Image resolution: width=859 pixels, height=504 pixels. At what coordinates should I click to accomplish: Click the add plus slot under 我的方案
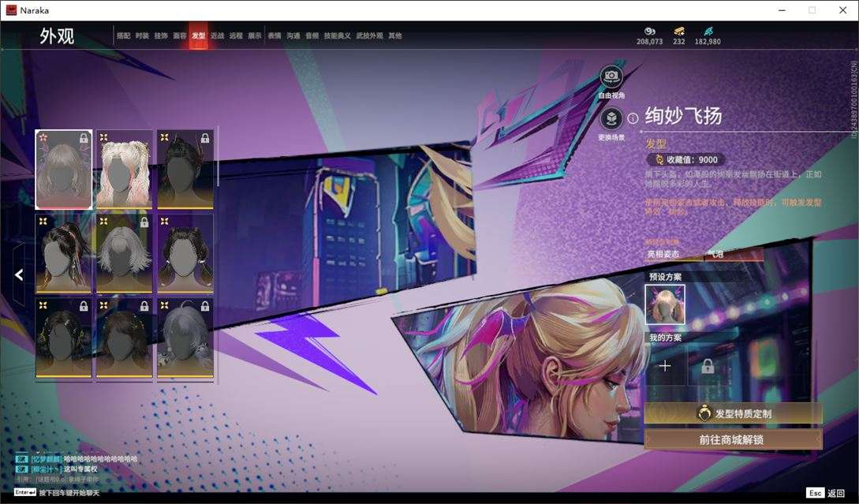tap(665, 366)
